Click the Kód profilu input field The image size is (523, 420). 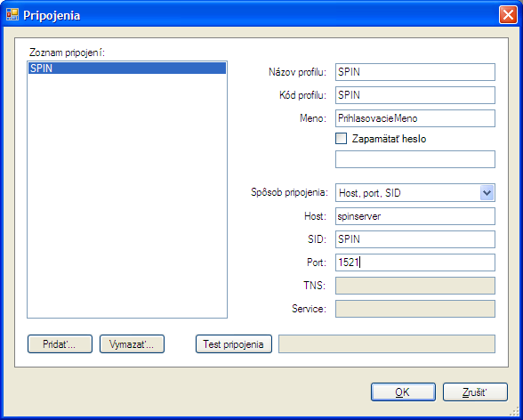414,95
